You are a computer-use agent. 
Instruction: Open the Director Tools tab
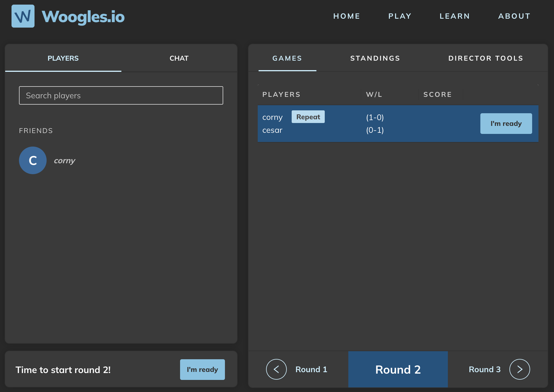point(486,58)
